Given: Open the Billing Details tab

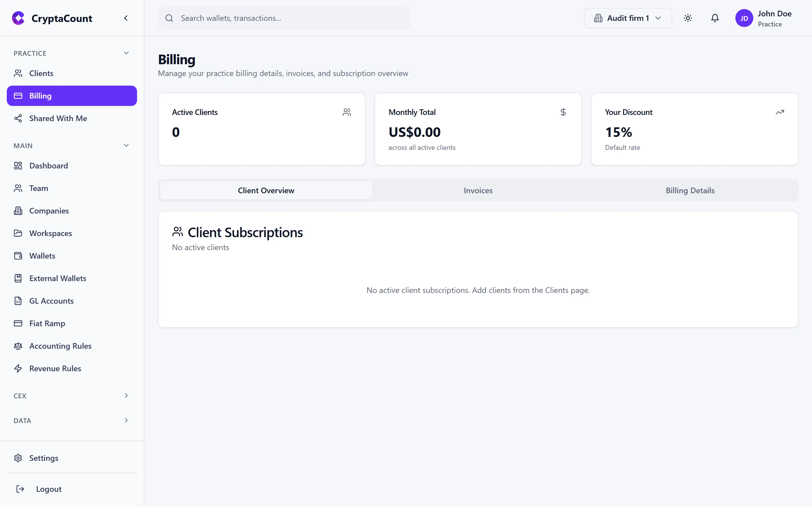Looking at the screenshot, I should 690,190.
